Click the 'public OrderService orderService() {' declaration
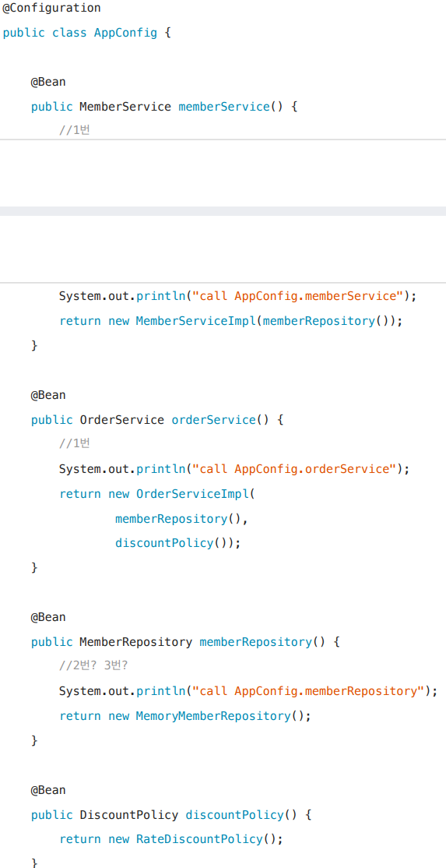This screenshot has height=868, width=446. click(157, 420)
